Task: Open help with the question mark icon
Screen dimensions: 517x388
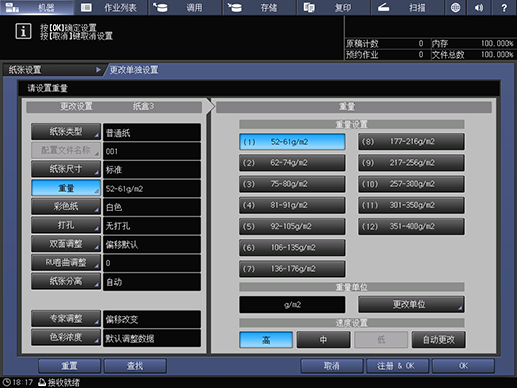Action: 504,7
